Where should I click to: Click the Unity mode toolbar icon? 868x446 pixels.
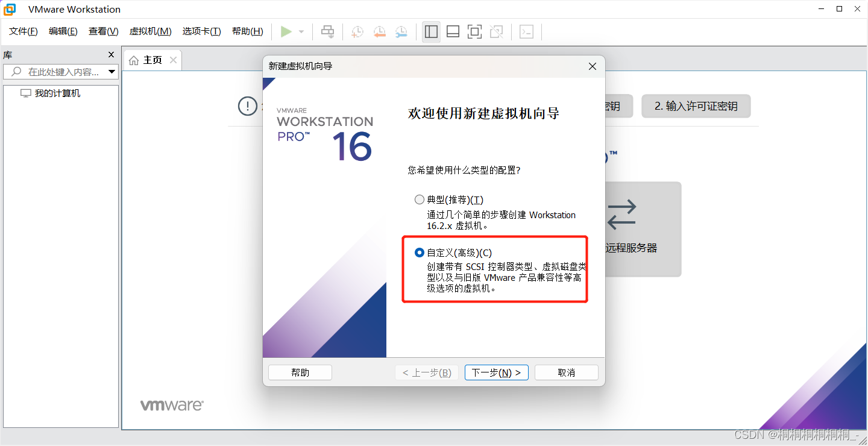click(x=496, y=31)
